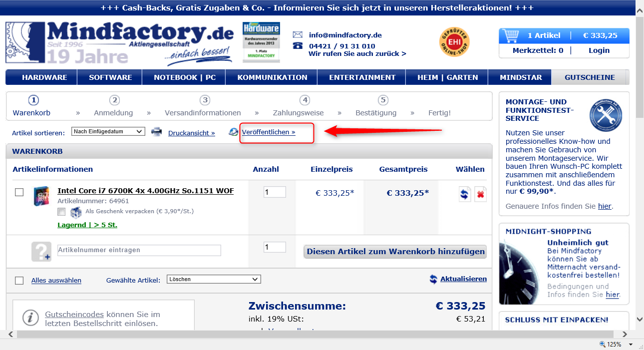Refresh the item using blue arrows icon
This screenshot has width=644, height=350.
(x=465, y=194)
